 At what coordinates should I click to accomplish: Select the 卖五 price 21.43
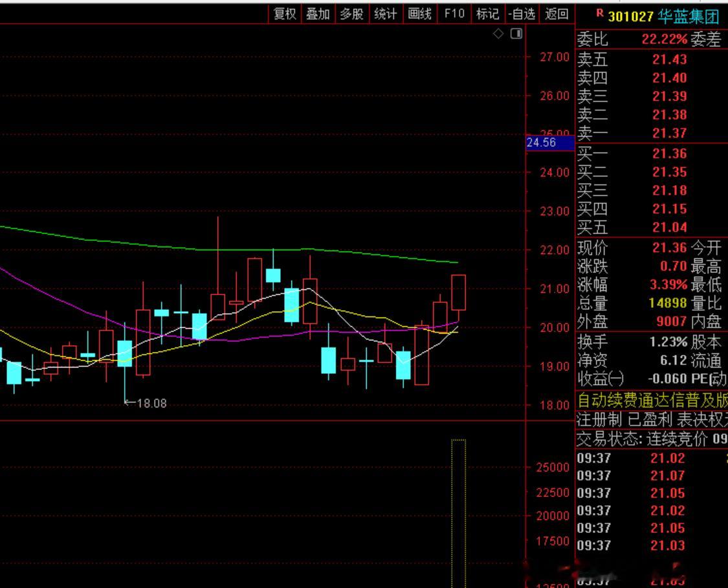pyautogui.click(x=669, y=60)
